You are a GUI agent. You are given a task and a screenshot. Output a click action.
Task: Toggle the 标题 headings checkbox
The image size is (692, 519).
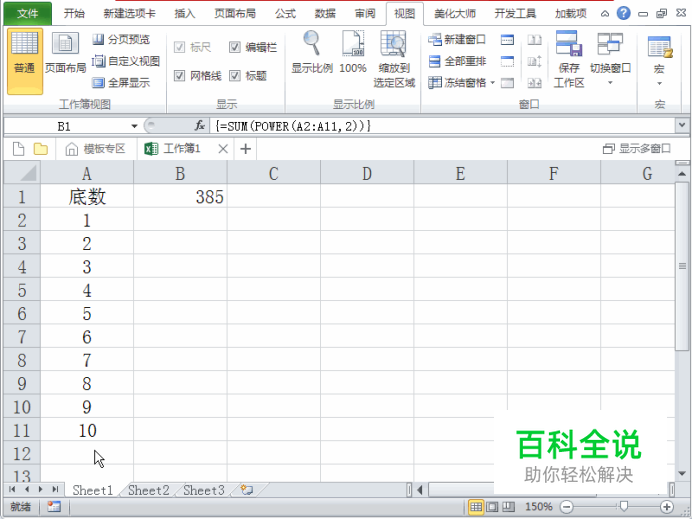(235, 76)
